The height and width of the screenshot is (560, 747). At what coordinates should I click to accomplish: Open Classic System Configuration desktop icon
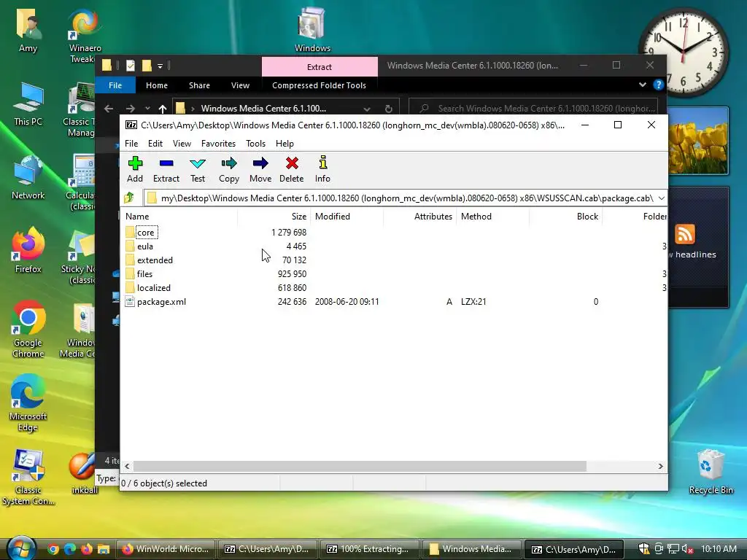pos(28,477)
